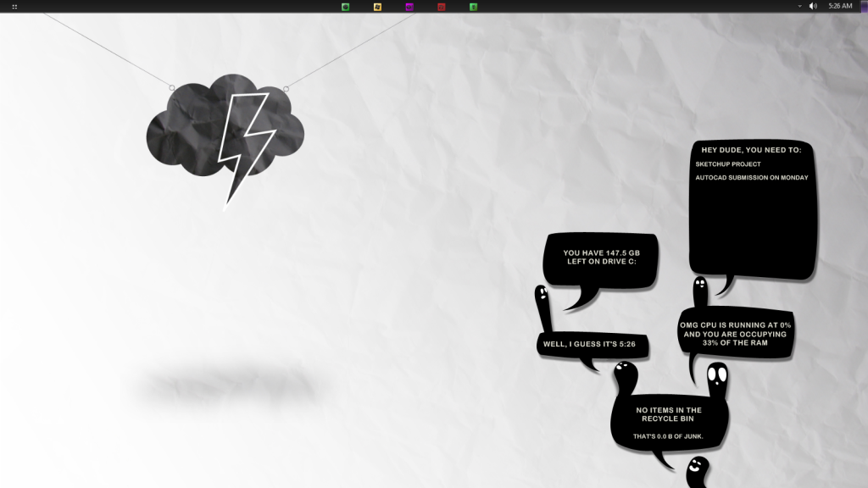Click the volume speaker icon
The height and width of the screenshot is (488, 868).
point(813,6)
